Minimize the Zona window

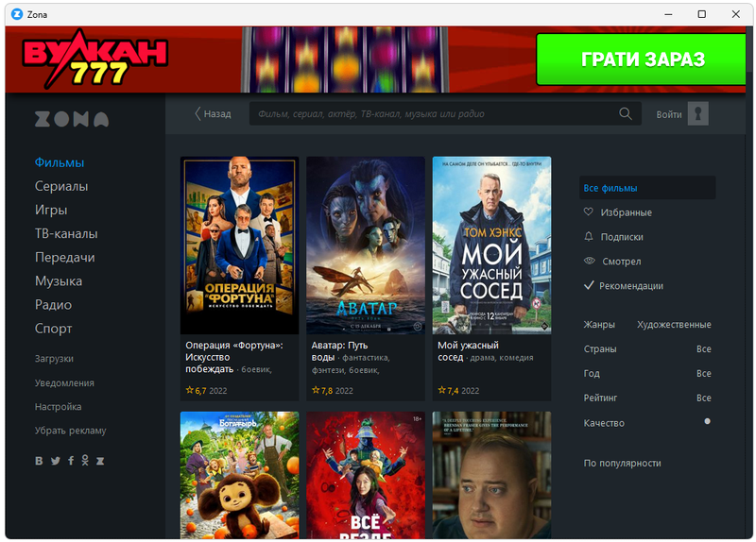pos(668,14)
